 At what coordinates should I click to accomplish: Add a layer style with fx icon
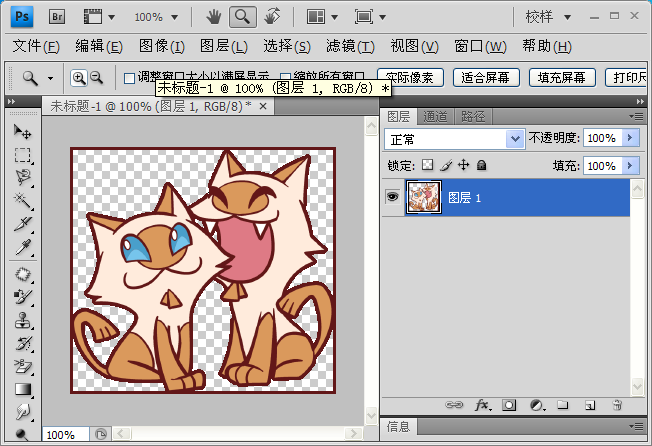coord(482,405)
